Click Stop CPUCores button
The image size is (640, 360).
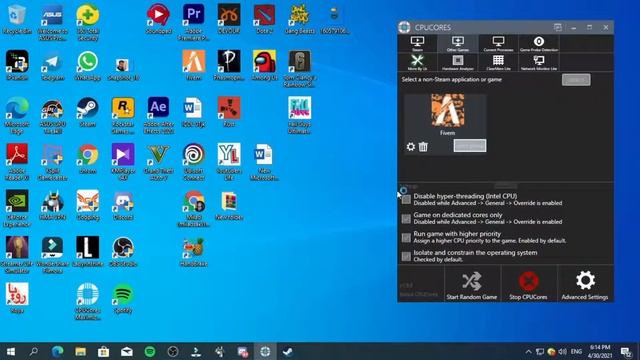pos(528,284)
